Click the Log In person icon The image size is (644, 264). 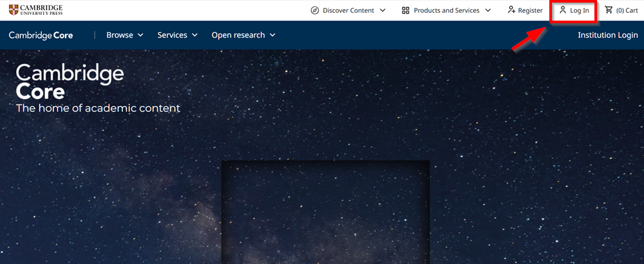[x=563, y=10]
